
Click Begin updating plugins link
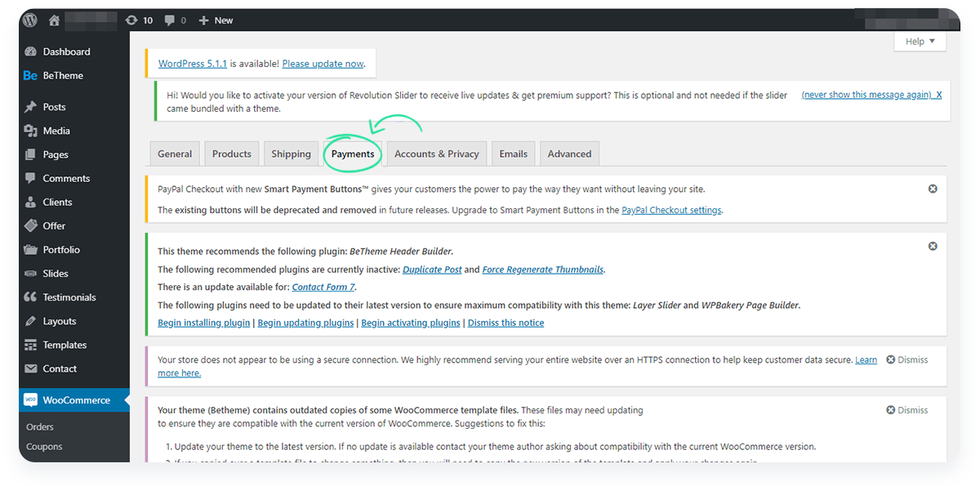pyautogui.click(x=305, y=323)
